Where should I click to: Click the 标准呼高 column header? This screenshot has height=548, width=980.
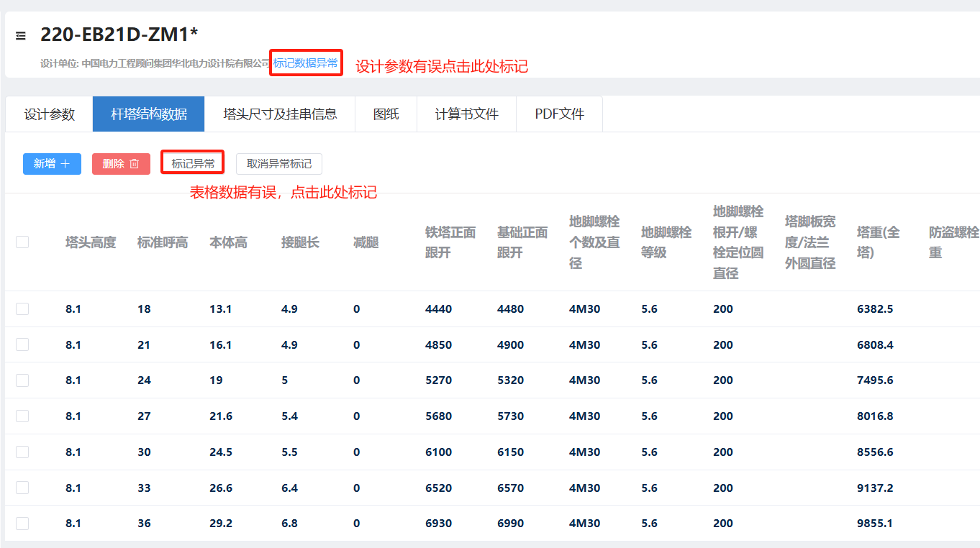[x=163, y=242]
